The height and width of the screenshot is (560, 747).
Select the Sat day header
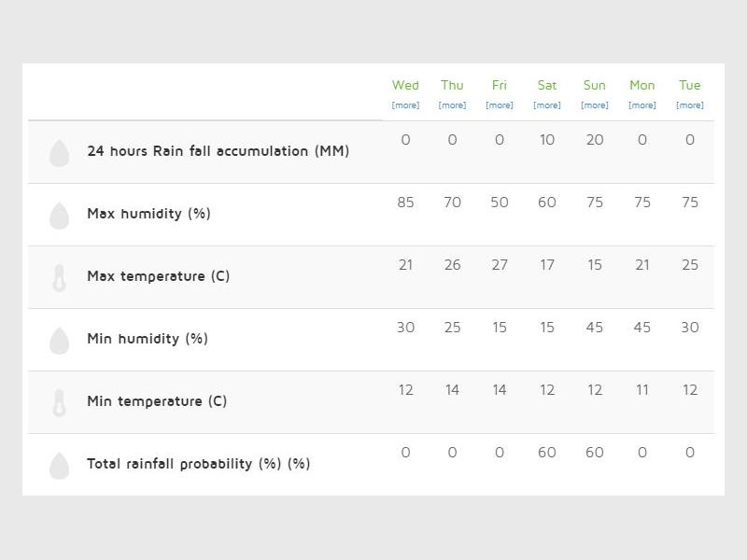pyautogui.click(x=547, y=85)
